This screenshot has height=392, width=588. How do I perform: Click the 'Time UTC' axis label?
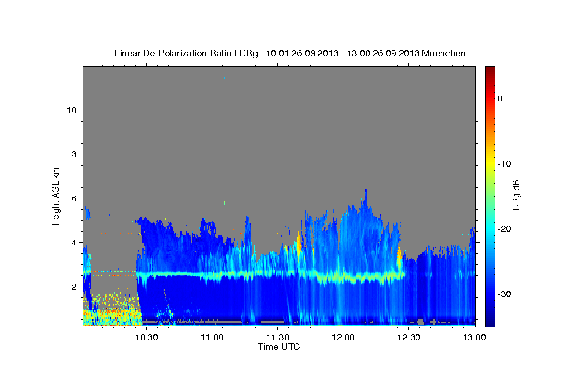click(x=279, y=347)
